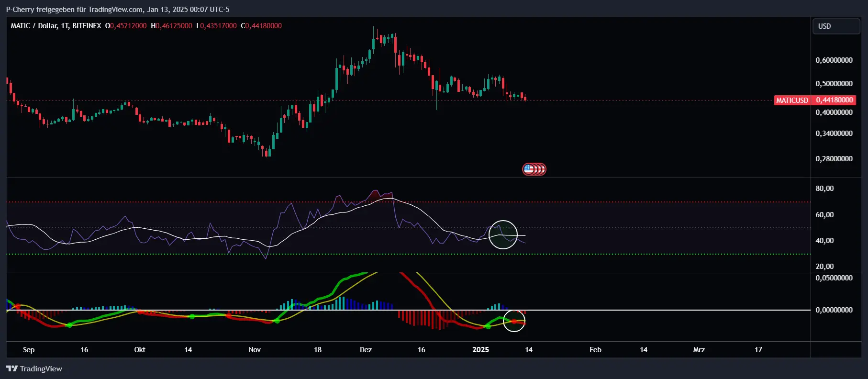Click the RSI 40,00 axis label
This screenshot has width=868, height=379.
click(824, 241)
